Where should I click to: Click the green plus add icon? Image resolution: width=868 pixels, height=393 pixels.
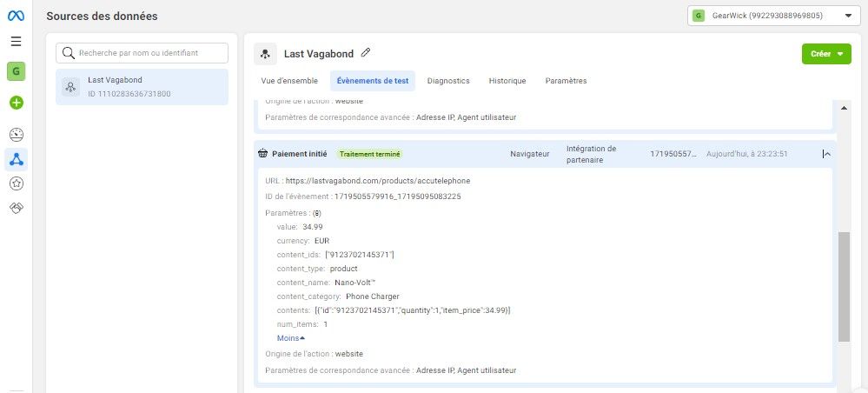coord(17,103)
